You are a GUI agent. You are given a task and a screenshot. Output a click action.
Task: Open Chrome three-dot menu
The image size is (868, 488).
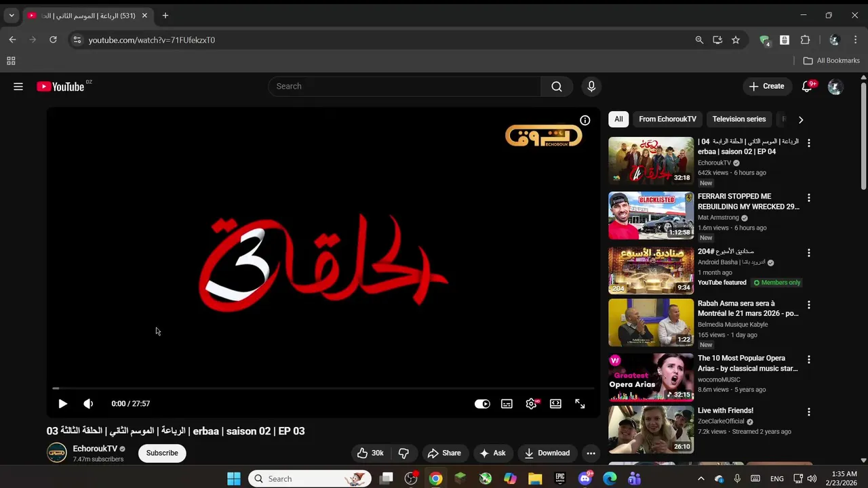(x=855, y=40)
